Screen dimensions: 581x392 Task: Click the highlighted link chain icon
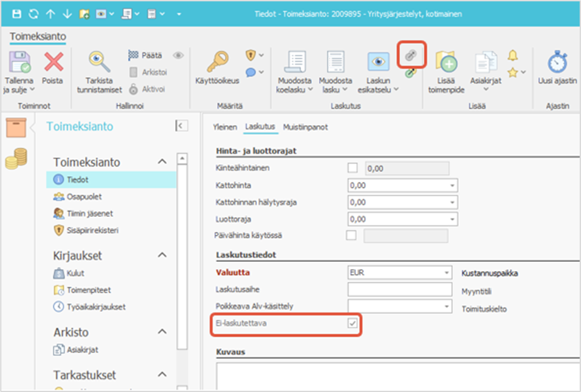tap(410, 55)
